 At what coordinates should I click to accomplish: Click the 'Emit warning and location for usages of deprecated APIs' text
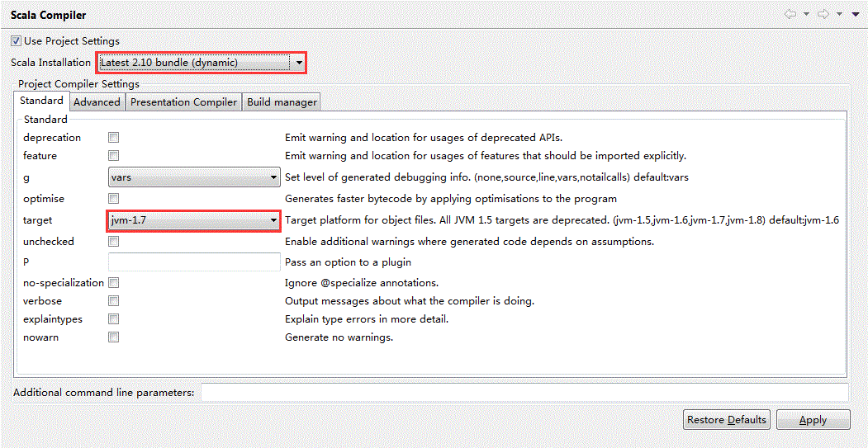424,138
